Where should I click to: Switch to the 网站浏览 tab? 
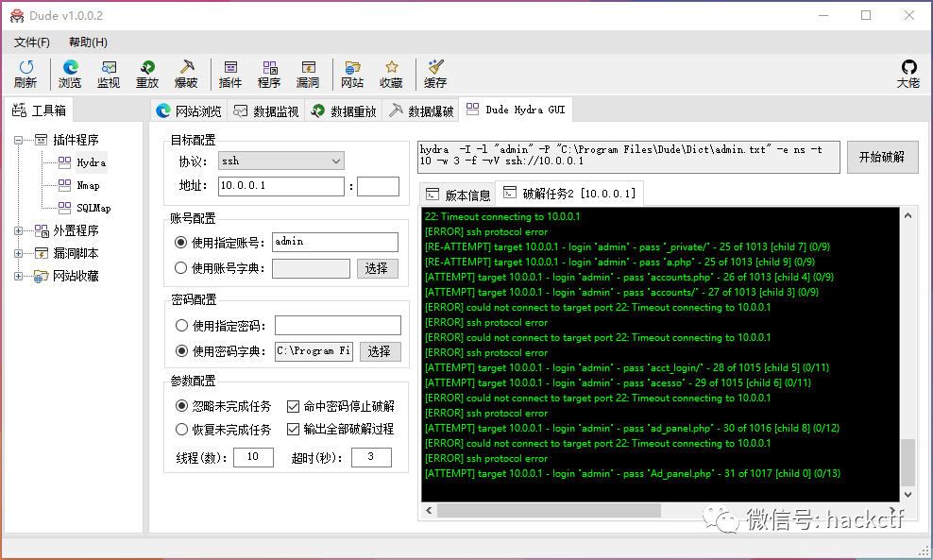click(189, 111)
